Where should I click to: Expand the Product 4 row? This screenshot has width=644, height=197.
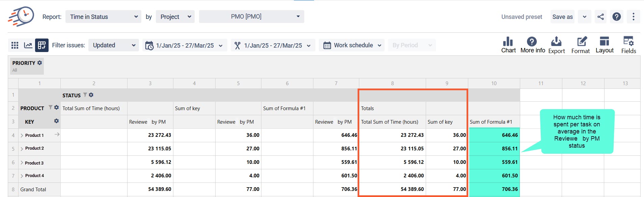click(x=22, y=176)
